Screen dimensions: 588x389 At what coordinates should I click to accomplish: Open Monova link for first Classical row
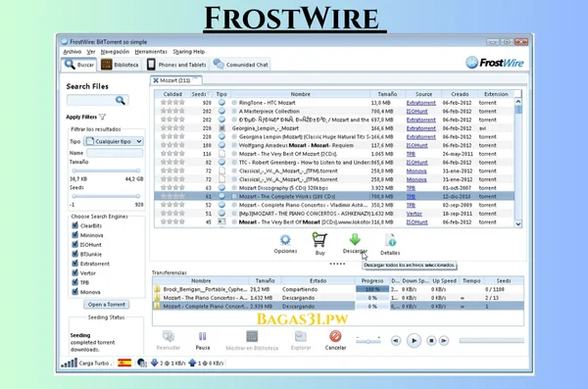(416, 170)
